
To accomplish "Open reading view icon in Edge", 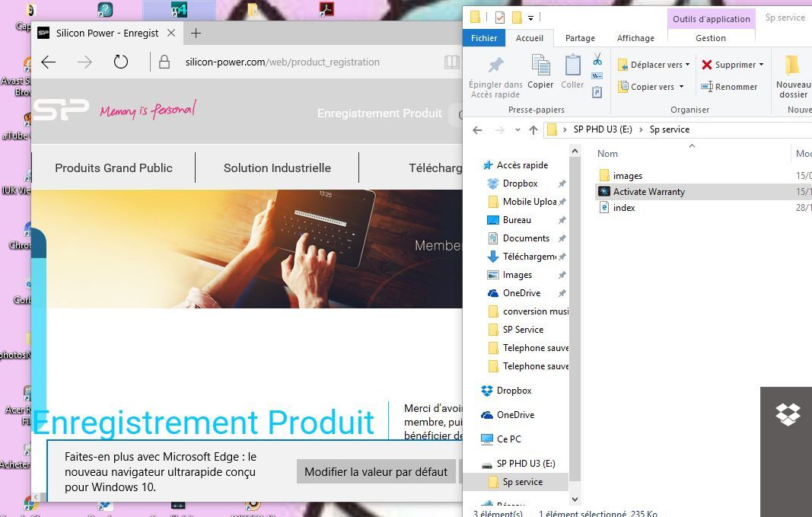I will [451, 62].
